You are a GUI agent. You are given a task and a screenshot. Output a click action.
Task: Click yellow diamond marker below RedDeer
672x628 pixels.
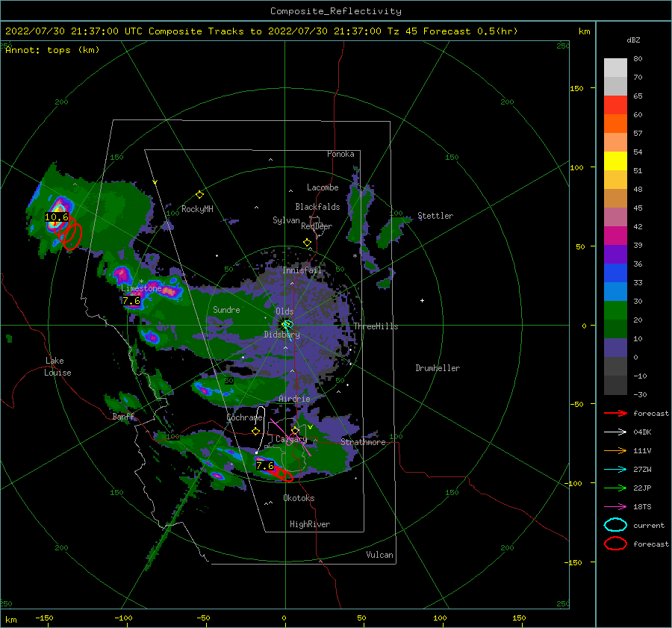(307, 242)
